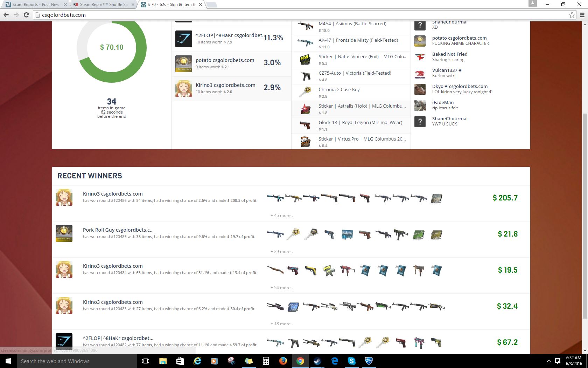Click the browser back arrow
588x368 pixels.
[6, 15]
